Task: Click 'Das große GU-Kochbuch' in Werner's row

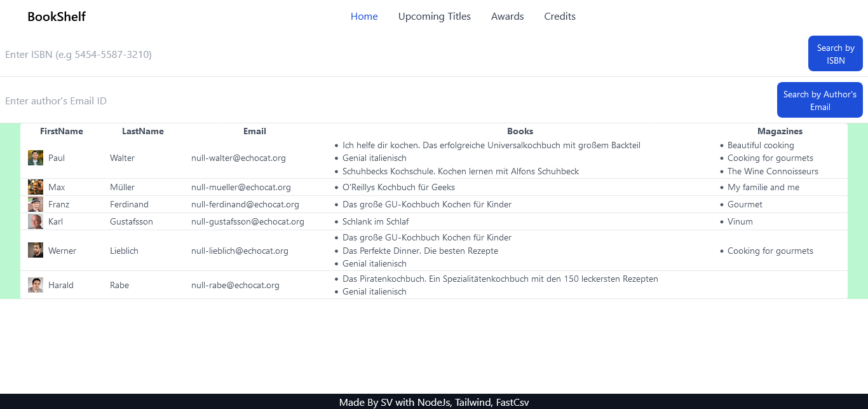Action: [427, 237]
